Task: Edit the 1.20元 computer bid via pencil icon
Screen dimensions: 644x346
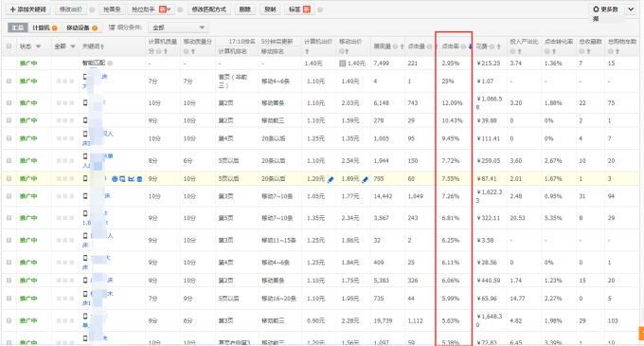Action: tap(331, 179)
